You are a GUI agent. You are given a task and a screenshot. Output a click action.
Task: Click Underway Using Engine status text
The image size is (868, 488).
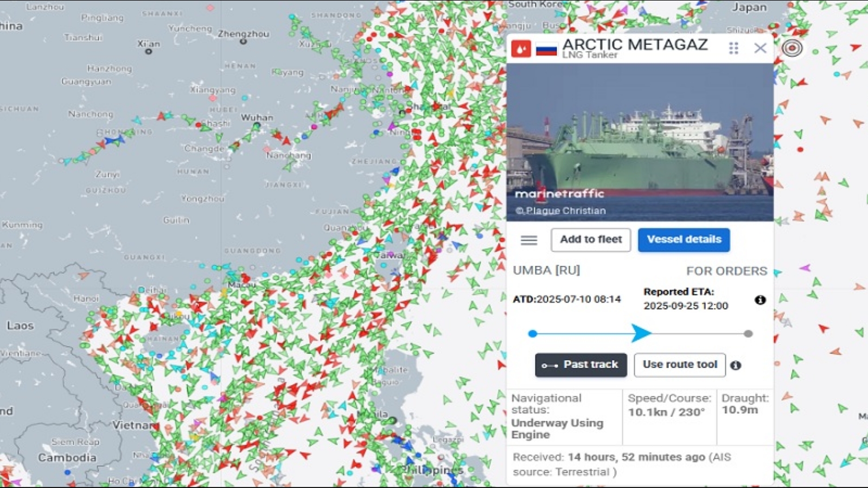click(557, 428)
